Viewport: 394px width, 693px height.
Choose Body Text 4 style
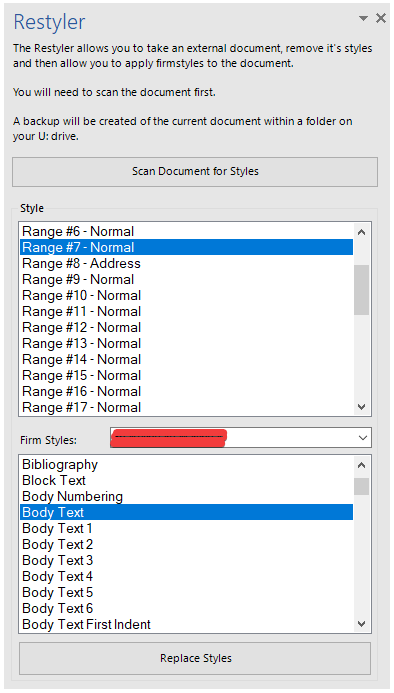(x=186, y=576)
